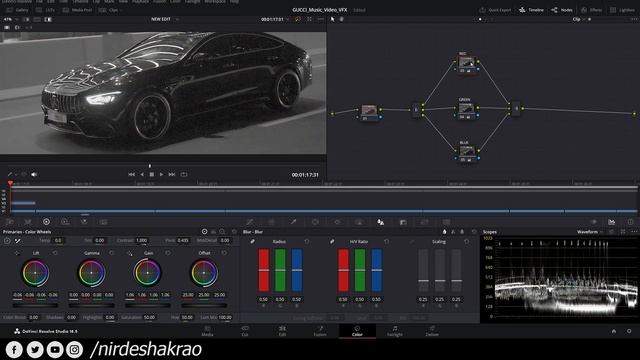Reset the Radius blur controls

coord(307,242)
